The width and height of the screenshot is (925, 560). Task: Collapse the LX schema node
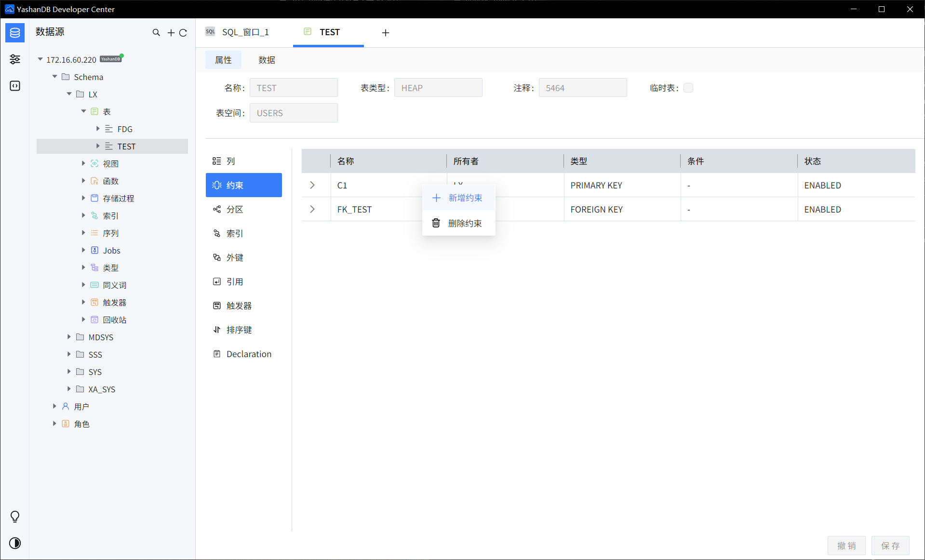coord(69,94)
